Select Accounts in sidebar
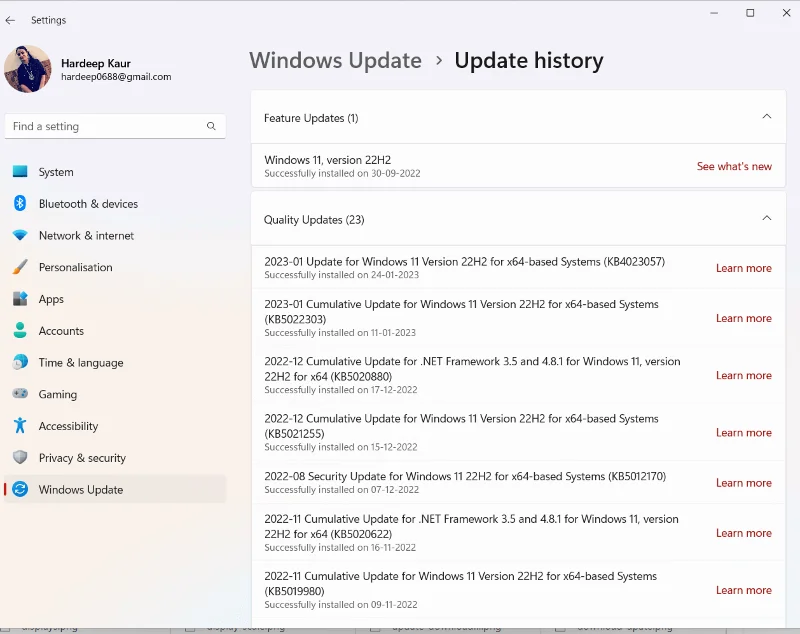 point(115,331)
